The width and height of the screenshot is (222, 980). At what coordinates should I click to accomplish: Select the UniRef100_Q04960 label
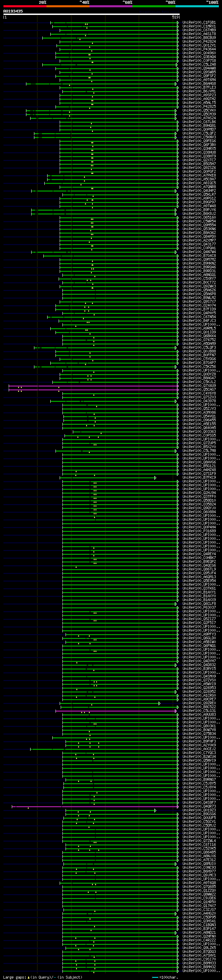click(x=199, y=53)
